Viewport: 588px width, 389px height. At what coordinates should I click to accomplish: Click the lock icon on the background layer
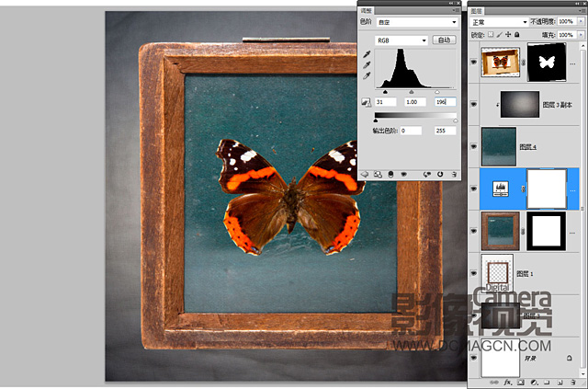(570, 358)
